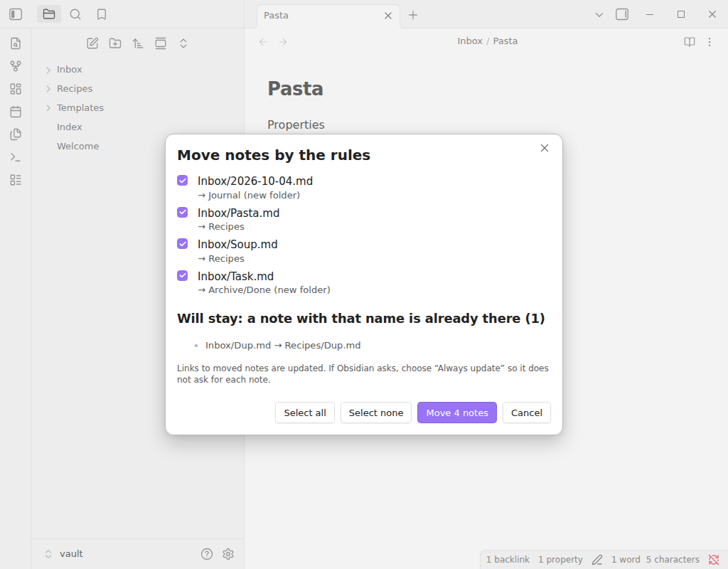
Task: Switch to reading view book icon
Action: tap(690, 42)
